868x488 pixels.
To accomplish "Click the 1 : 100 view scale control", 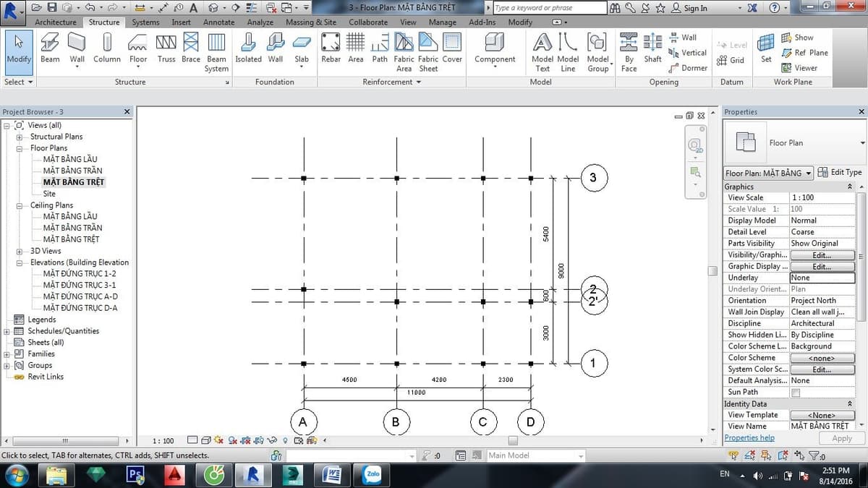I will [x=163, y=441].
